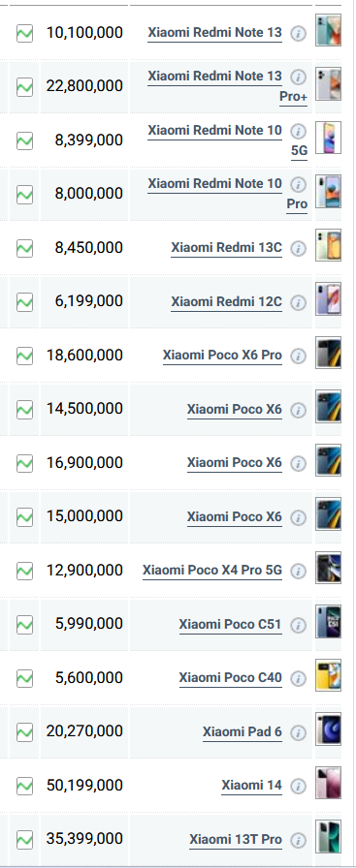Show info icon for Xiaomi 13T Pro

point(299,840)
